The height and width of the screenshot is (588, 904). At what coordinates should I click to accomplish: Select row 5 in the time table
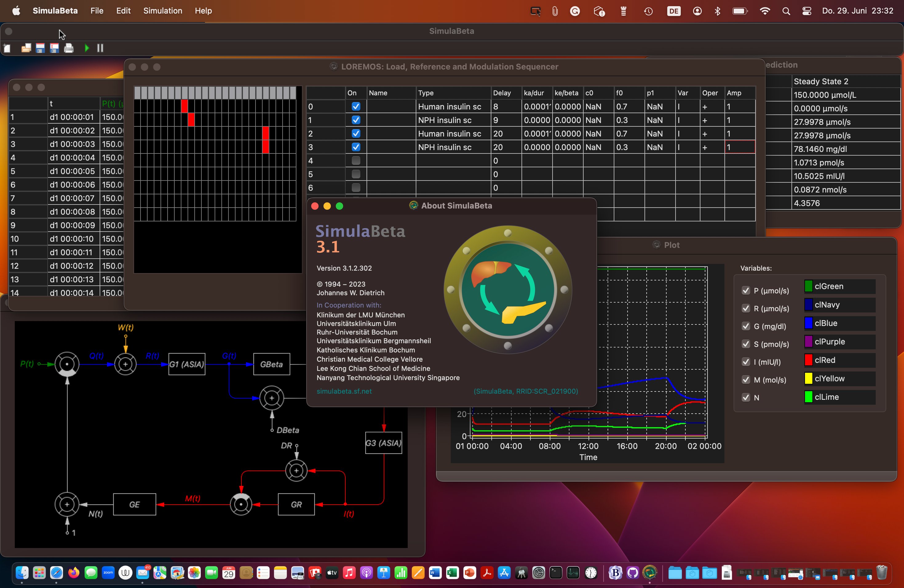click(x=66, y=171)
